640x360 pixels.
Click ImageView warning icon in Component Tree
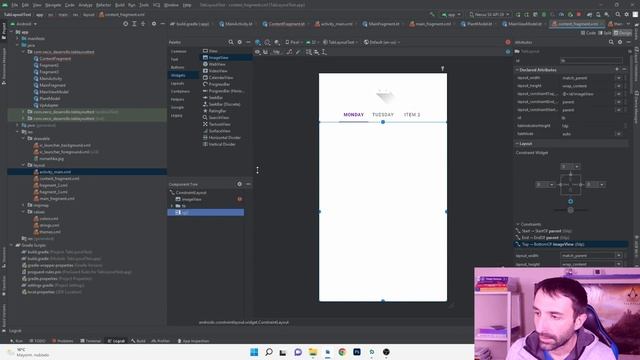pos(240,199)
